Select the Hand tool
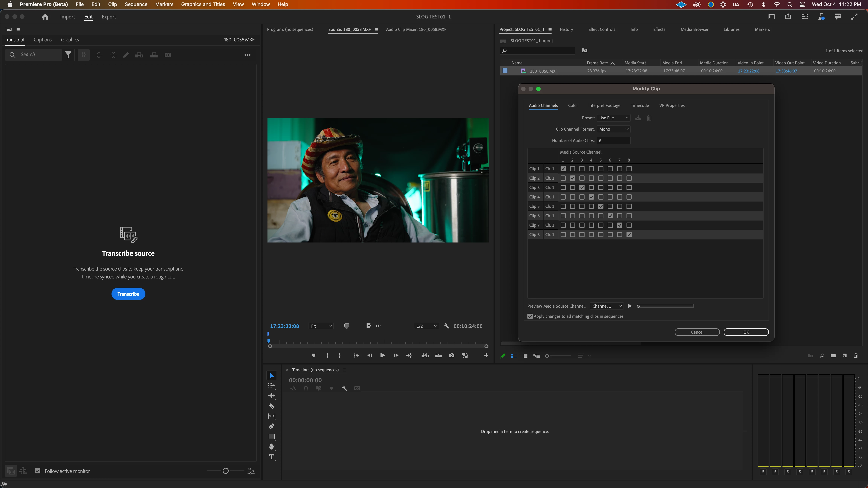 click(x=272, y=447)
